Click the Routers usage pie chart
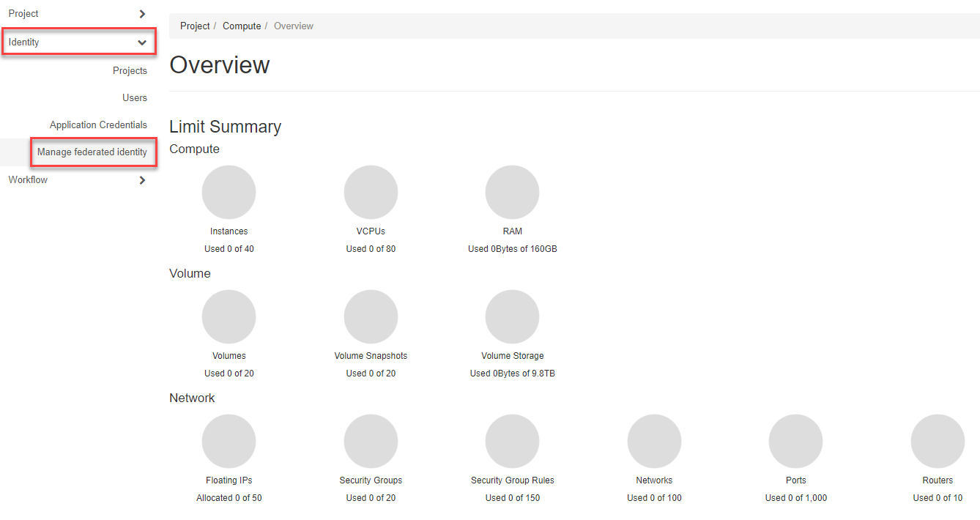 pos(938,442)
